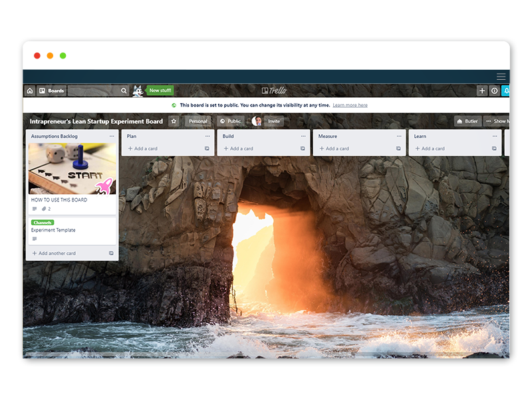Open the hamburger menu at top right
Screen dimensions: 532x399
501,76
